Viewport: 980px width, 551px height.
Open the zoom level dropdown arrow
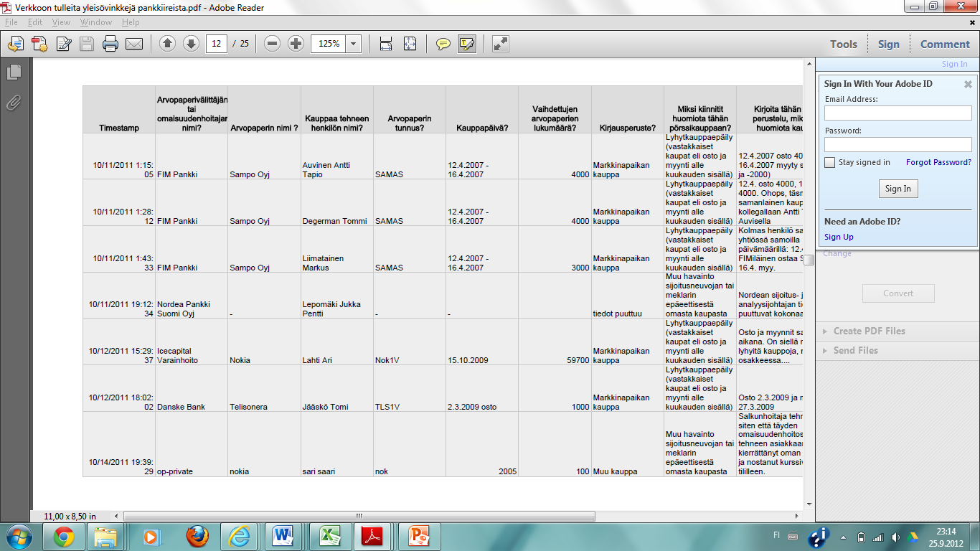click(354, 44)
